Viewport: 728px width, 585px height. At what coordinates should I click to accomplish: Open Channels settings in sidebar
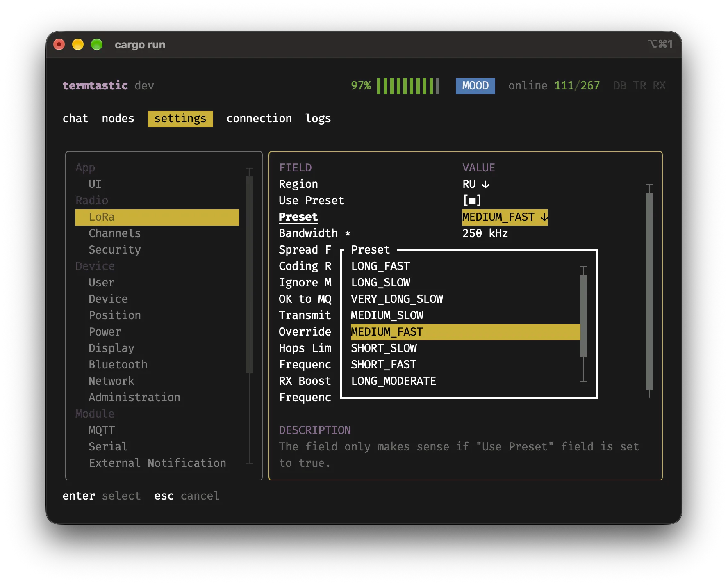[115, 233]
